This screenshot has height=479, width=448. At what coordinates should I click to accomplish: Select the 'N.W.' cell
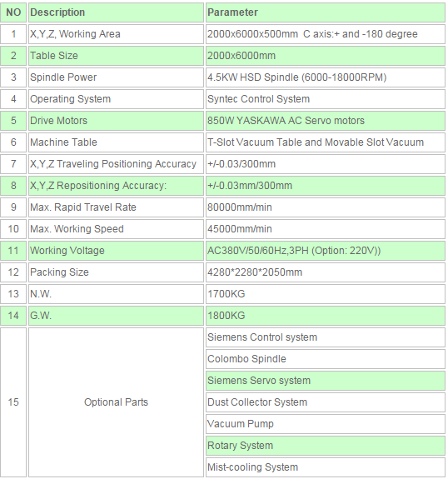(116, 295)
